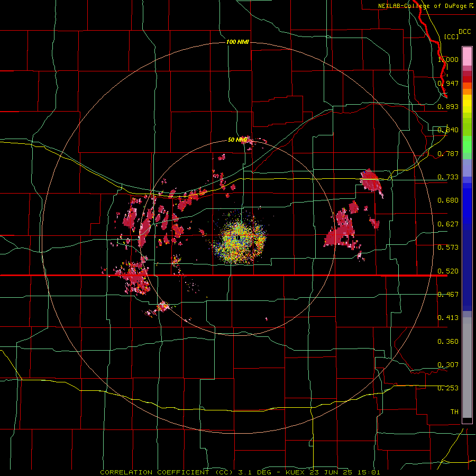The image size is (476, 476).
Task: Click the 0.520 scale value
Action: [x=448, y=271]
